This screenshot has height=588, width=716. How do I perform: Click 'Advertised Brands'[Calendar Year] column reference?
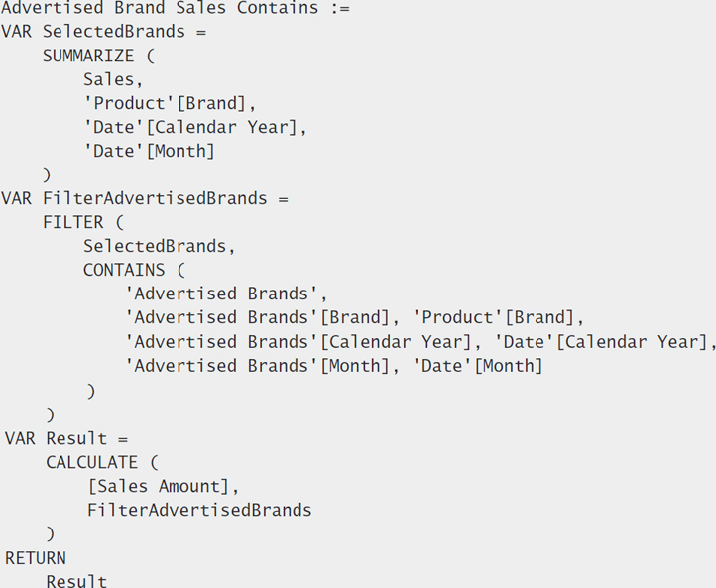(x=298, y=342)
